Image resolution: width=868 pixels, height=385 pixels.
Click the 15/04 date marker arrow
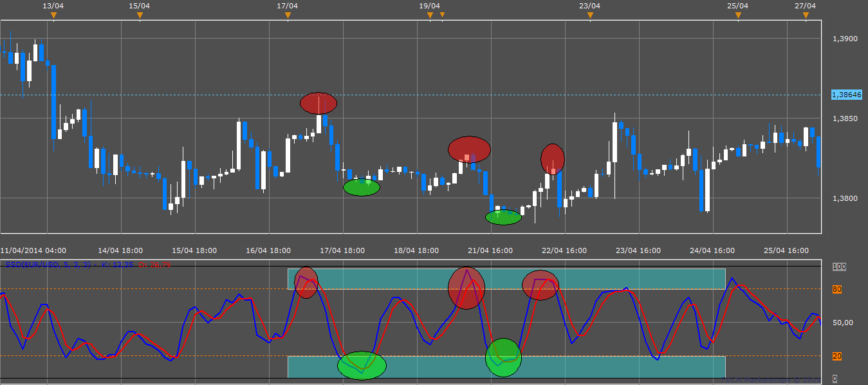[140, 16]
